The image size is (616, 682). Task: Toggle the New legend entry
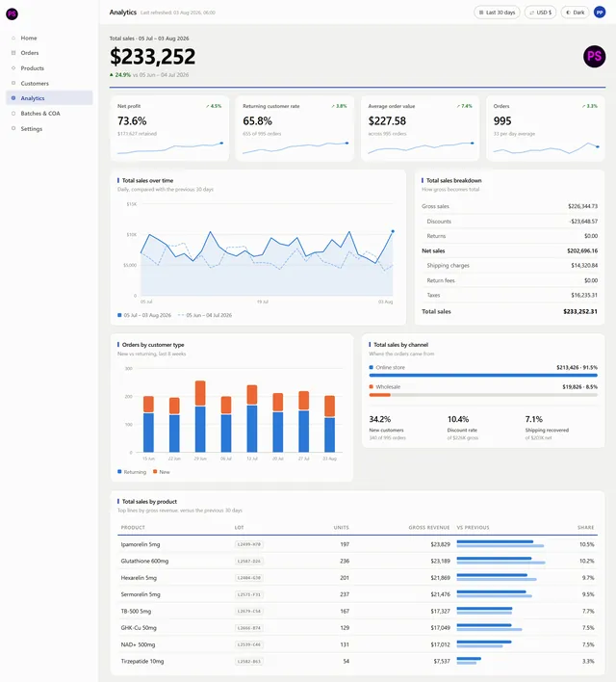(x=162, y=472)
